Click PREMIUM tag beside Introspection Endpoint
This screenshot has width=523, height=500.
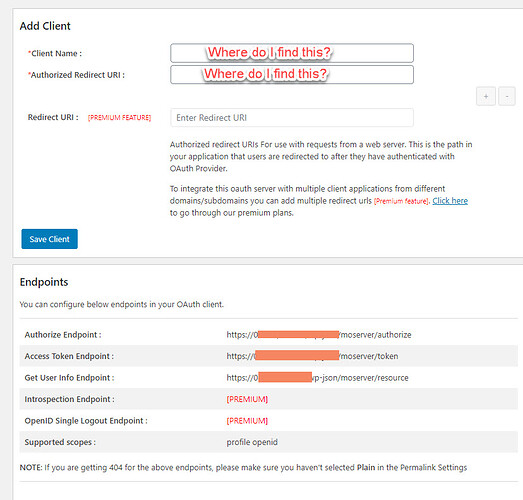pos(247,399)
